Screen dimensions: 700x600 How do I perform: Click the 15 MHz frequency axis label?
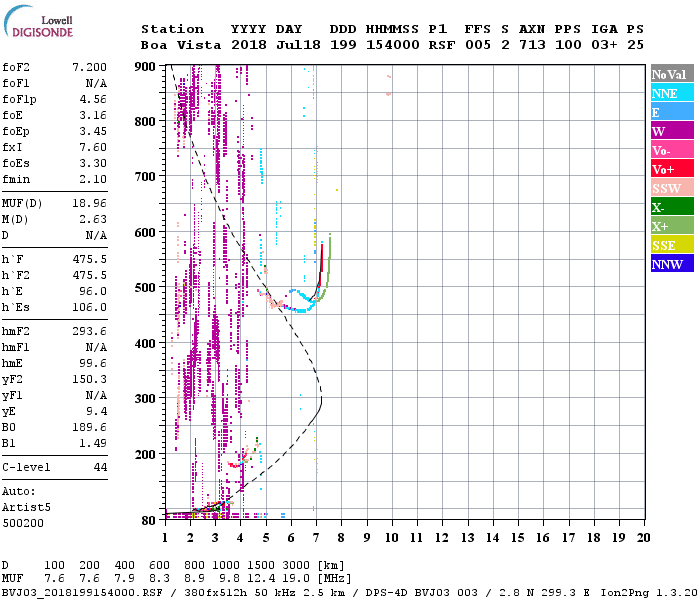pyautogui.click(x=517, y=538)
